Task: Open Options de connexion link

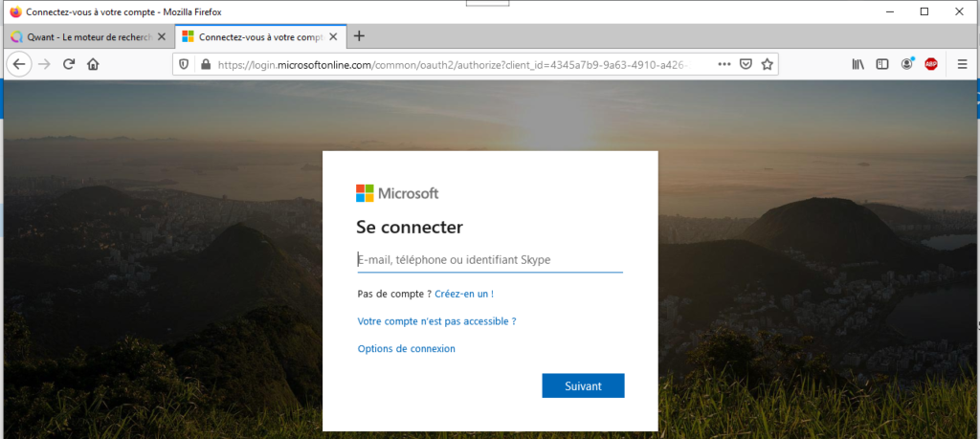Action: 406,348
